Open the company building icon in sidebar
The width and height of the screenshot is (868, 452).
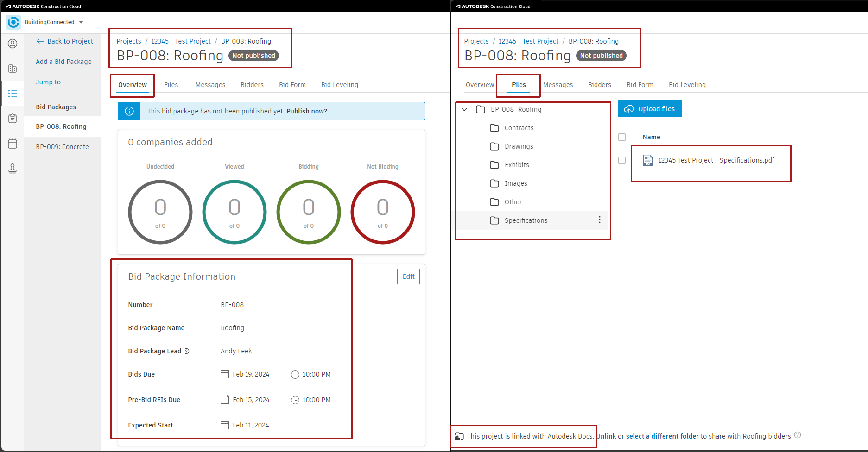tap(13, 69)
